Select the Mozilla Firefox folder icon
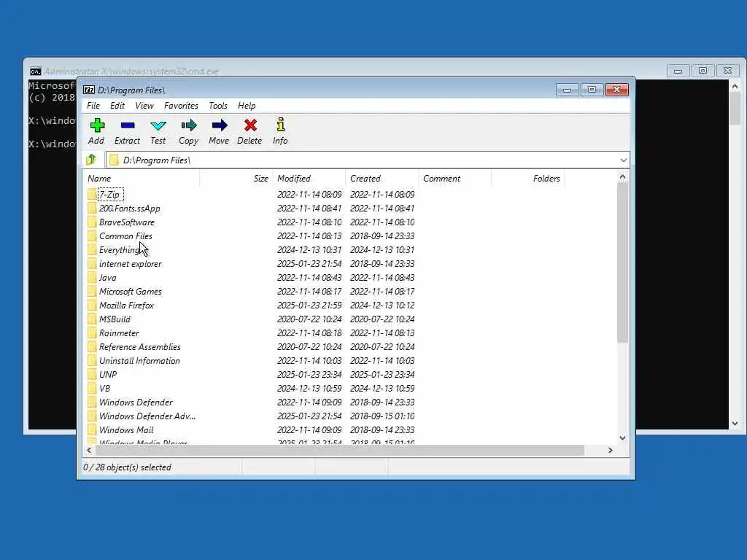 pos(92,305)
